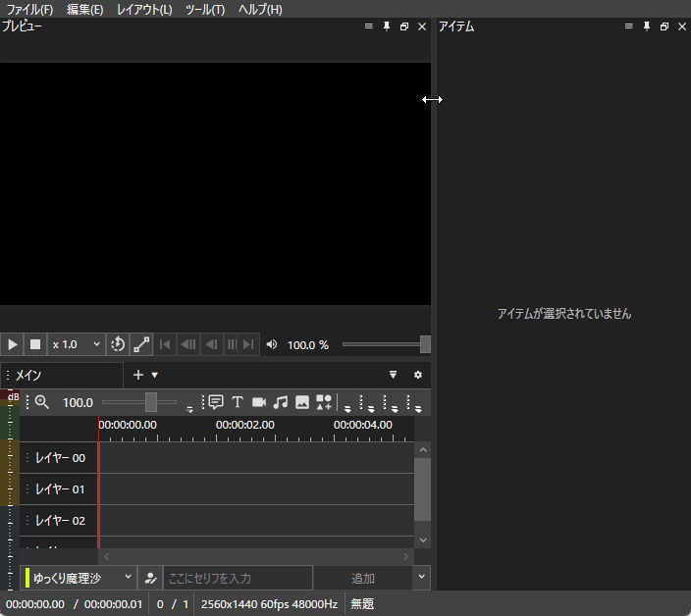Select the レイヤー 02 header
This screenshot has height=616, width=691.
pos(59,521)
